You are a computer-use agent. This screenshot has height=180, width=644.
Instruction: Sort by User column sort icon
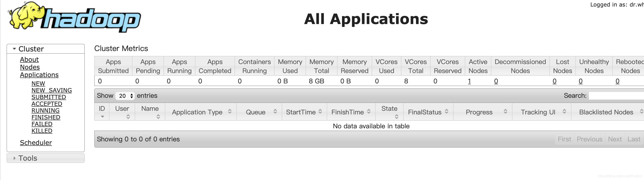tap(128, 116)
